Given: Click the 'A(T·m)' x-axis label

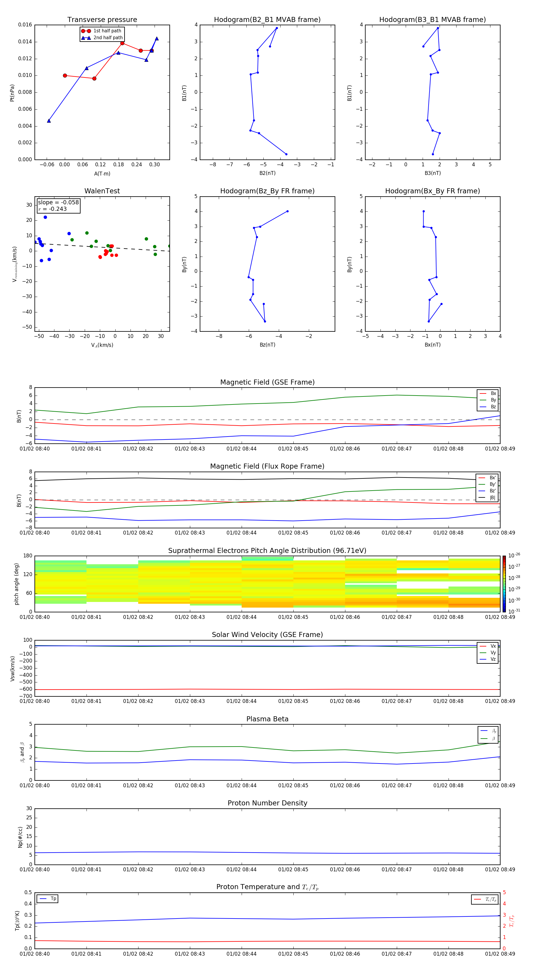Looking at the screenshot, I should tap(102, 174).
